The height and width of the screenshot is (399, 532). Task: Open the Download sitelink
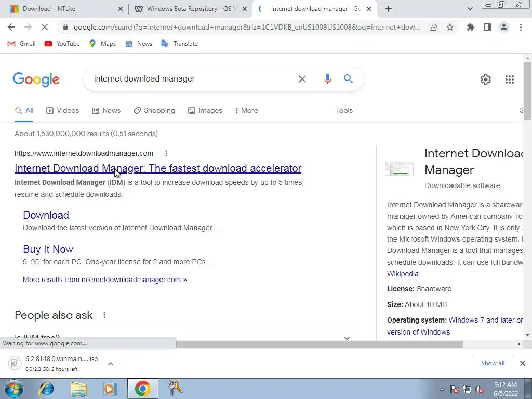[x=46, y=215]
